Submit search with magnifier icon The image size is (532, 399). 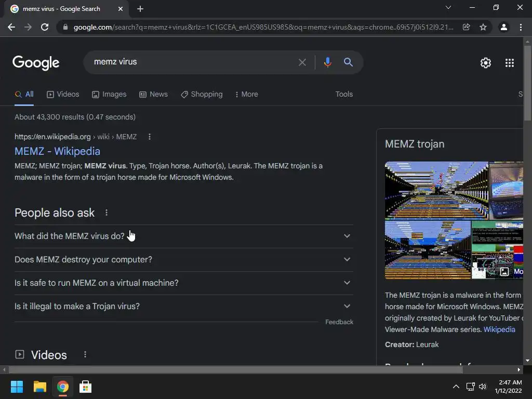[348, 62]
